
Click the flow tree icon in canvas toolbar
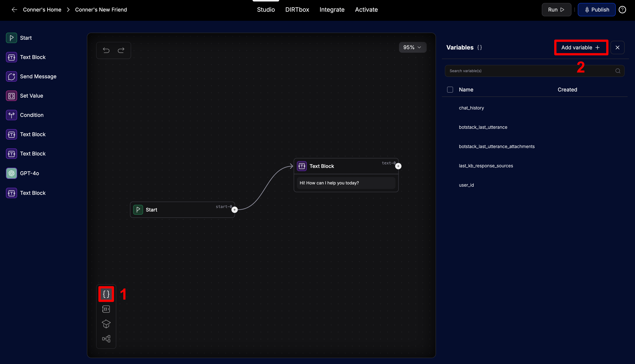[x=106, y=339]
